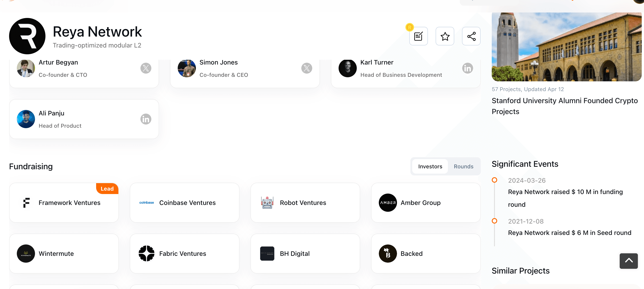The height and width of the screenshot is (289, 644).
Task: Click Simon Jones's avatar photo
Action: click(187, 68)
